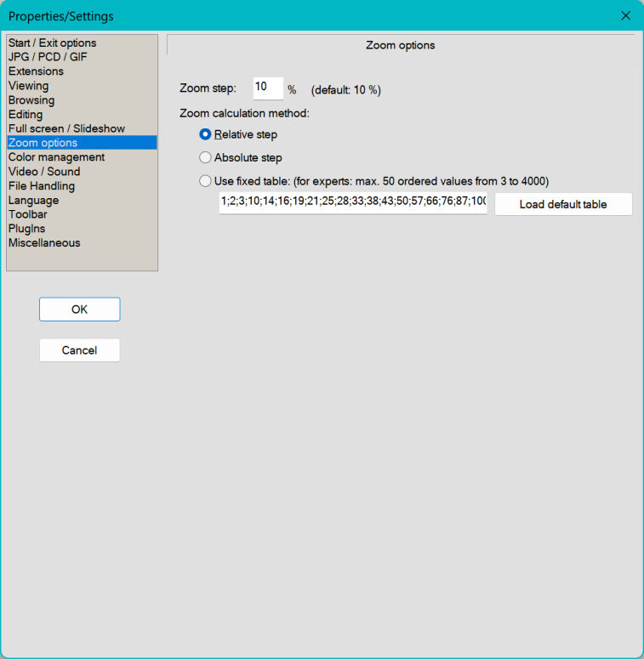Switch to Browsing settings
644x659 pixels.
31,100
